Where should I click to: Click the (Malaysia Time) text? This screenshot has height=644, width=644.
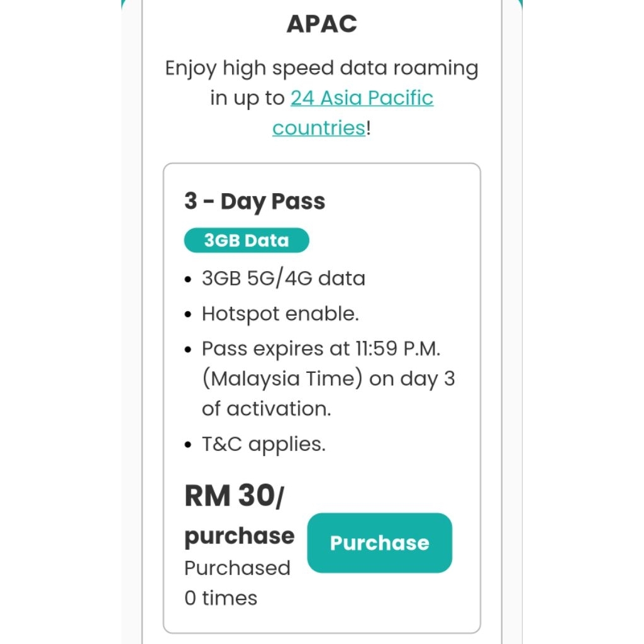coord(285,379)
